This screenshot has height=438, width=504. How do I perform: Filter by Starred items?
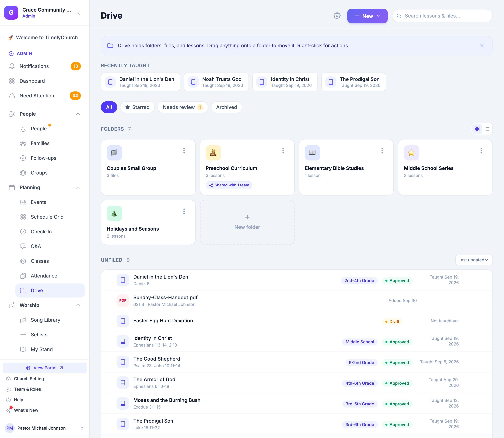pyautogui.click(x=137, y=107)
